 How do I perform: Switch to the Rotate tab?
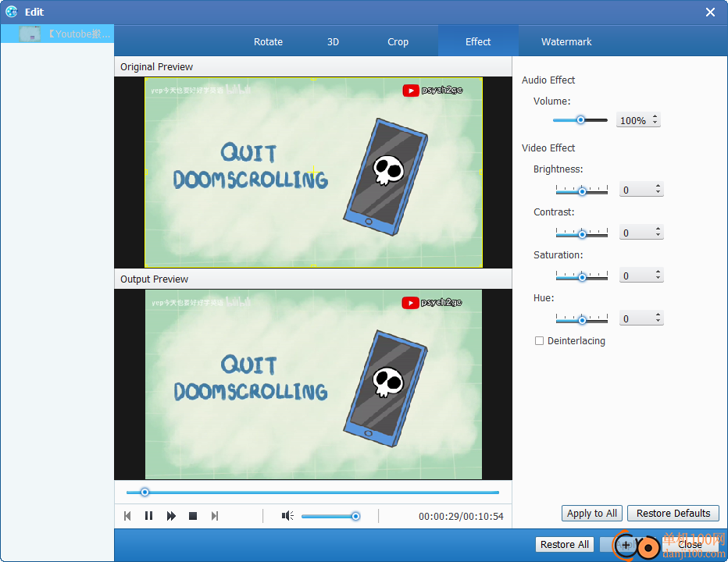268,42
